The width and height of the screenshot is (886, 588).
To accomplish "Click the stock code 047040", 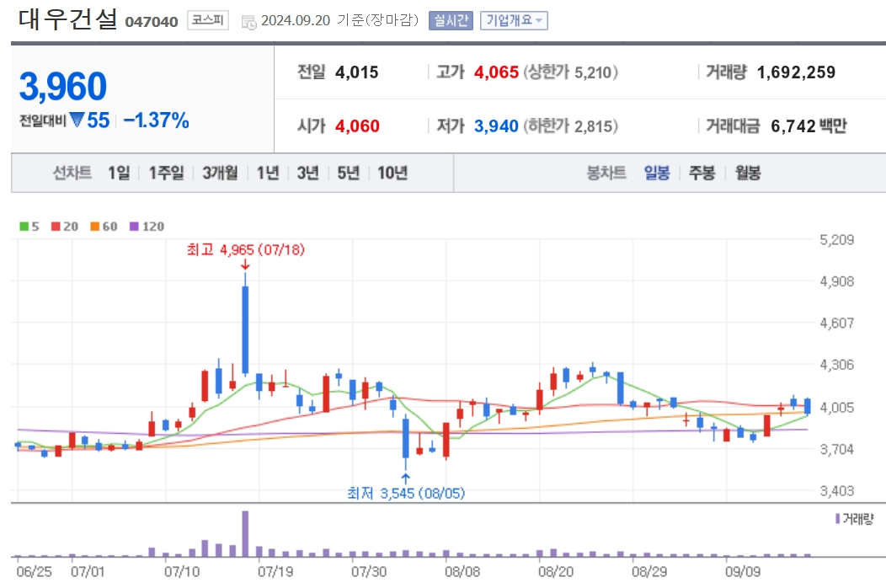I will (x=152, y=22).
